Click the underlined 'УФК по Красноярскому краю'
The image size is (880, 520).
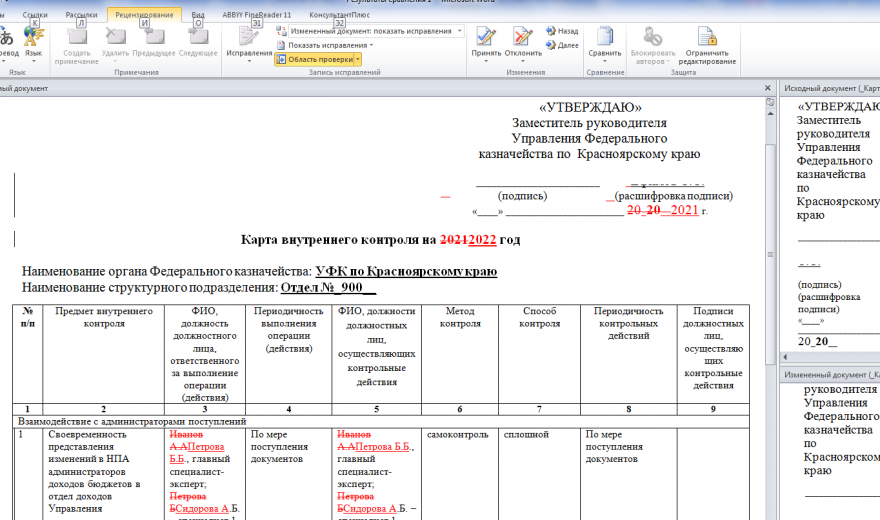(406, 271)
